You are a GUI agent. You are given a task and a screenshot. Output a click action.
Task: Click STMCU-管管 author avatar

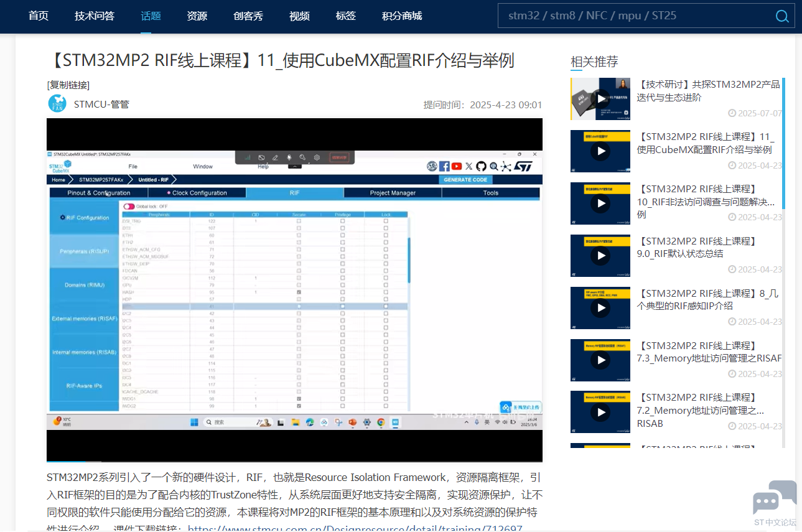tap(57, 104)
